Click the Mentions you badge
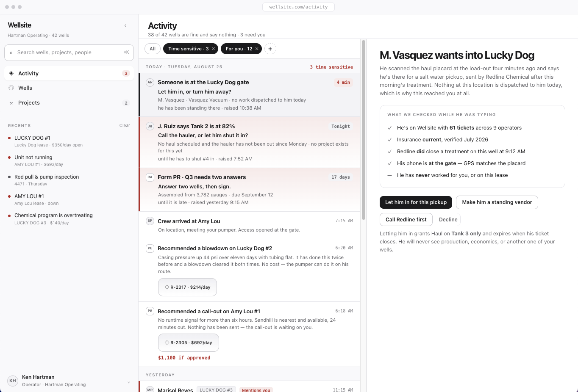This screenshot has height=392, width=578. point(256,389)
